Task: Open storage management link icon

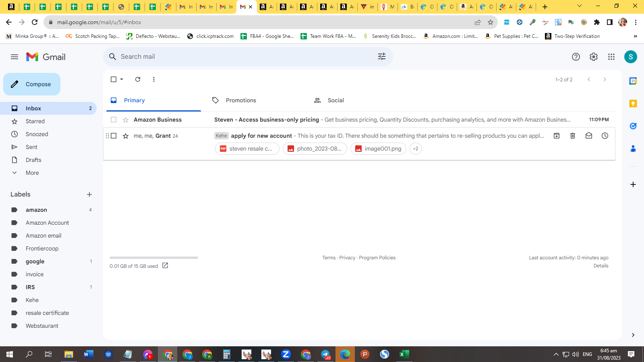Action: 165,265
